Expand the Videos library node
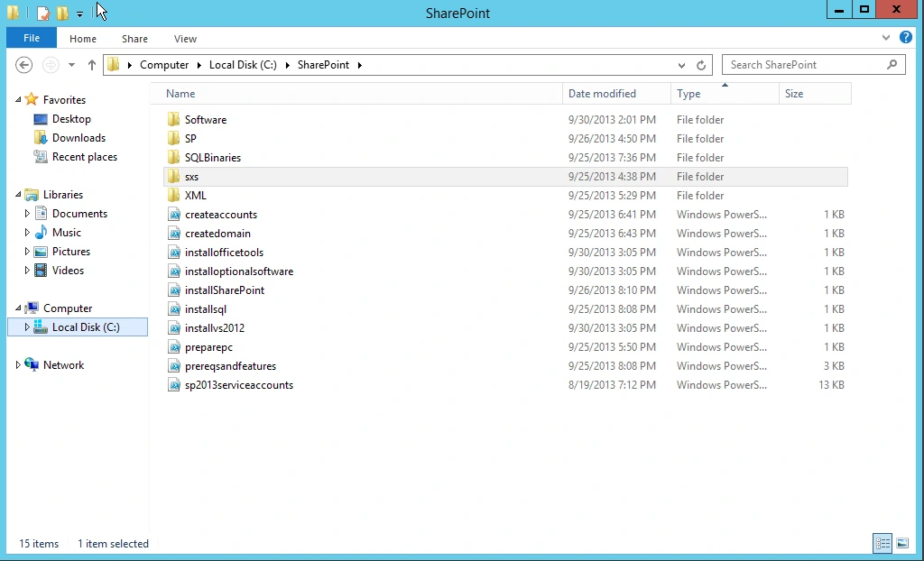 click(x=26, y=270)
